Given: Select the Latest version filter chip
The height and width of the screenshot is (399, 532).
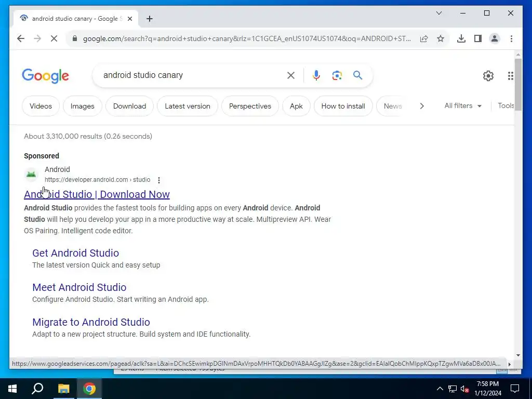Looking at the screenshot, I should [x=188, y=106].
